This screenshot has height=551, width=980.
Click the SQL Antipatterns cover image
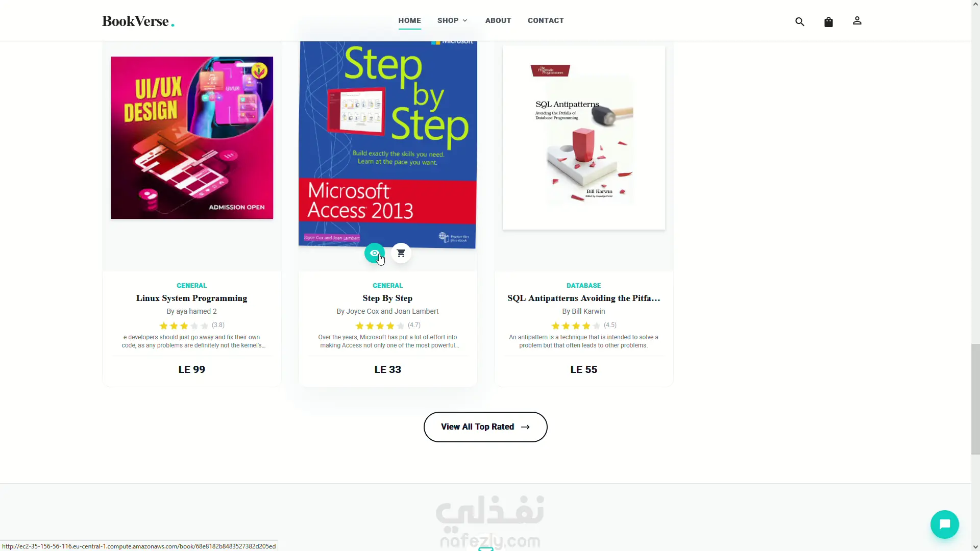[584, 138]
